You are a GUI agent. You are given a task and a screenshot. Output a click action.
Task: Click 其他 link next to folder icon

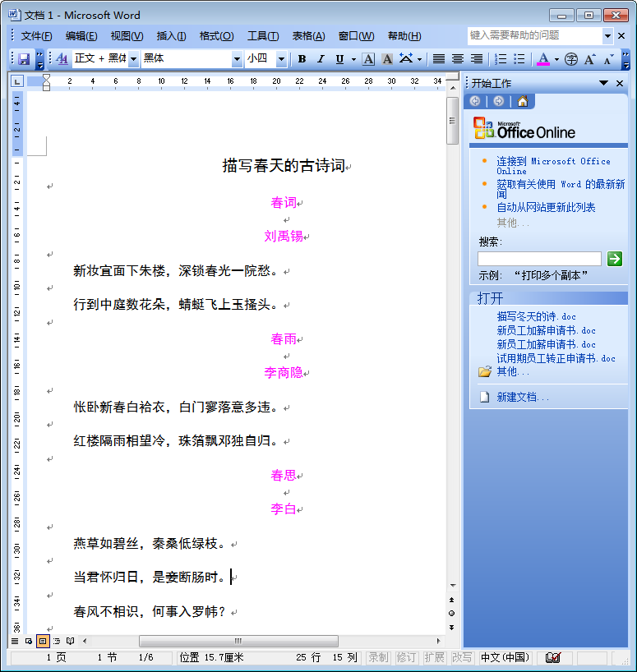click(513, 371)
